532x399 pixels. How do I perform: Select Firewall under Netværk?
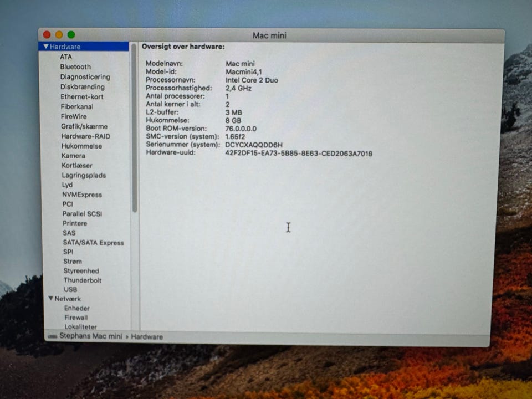[76, 318]
